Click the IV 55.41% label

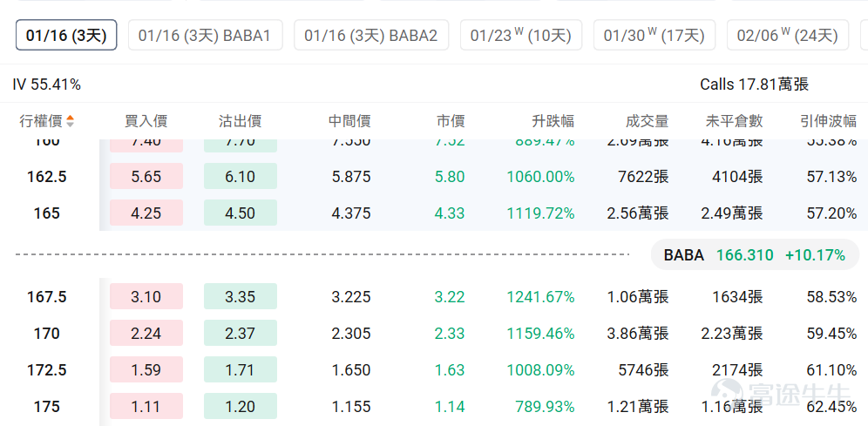pos(46,85)
